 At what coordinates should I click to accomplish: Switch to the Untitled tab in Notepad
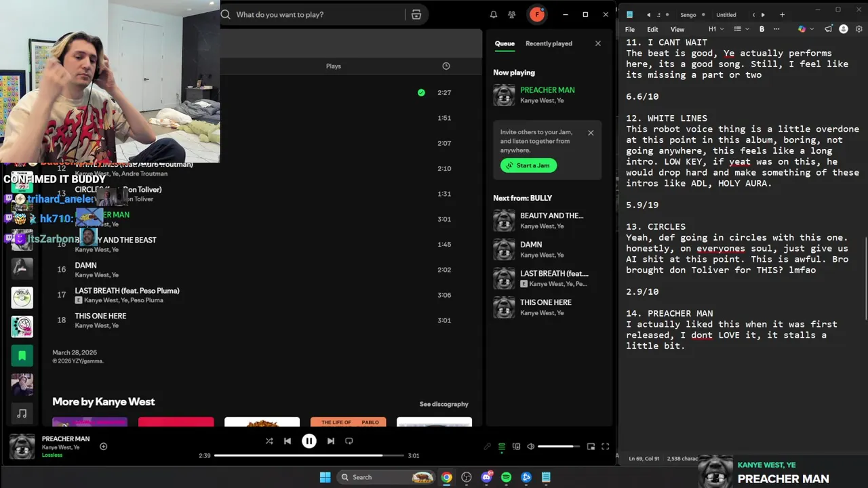(726, 15)
